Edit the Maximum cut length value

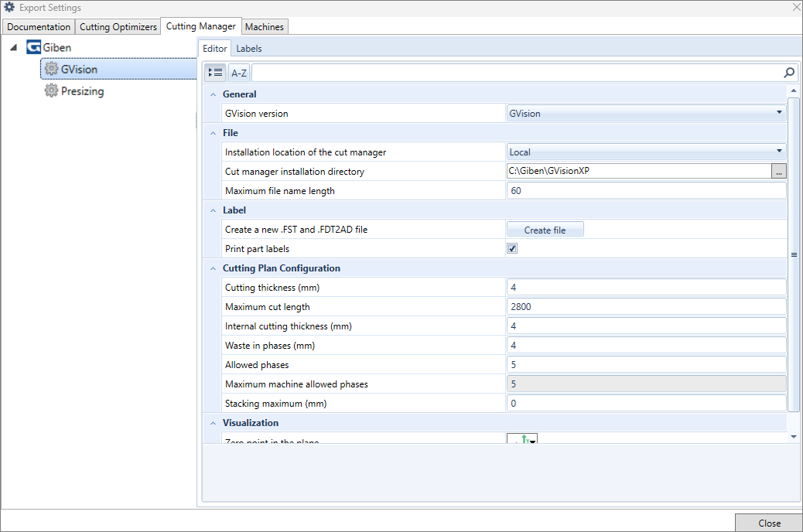coord(646,307)
